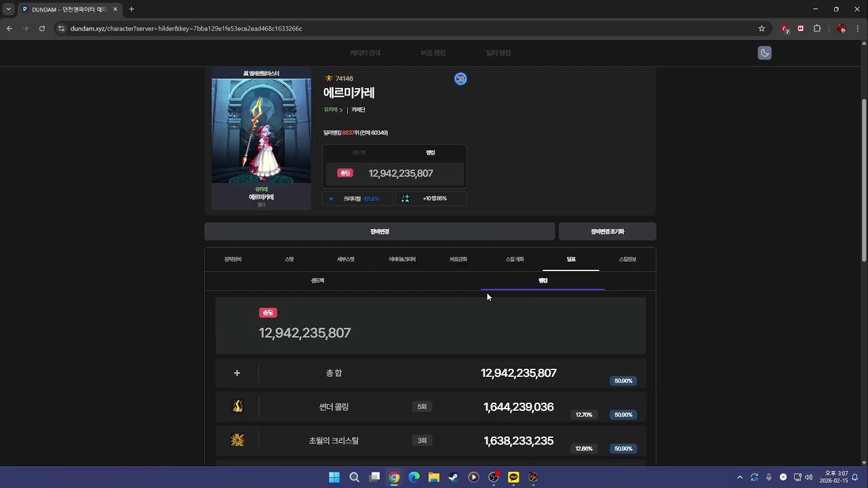Click the 12.70% share badge
Viewport: 868px width, 488px height.
point(584,415)
